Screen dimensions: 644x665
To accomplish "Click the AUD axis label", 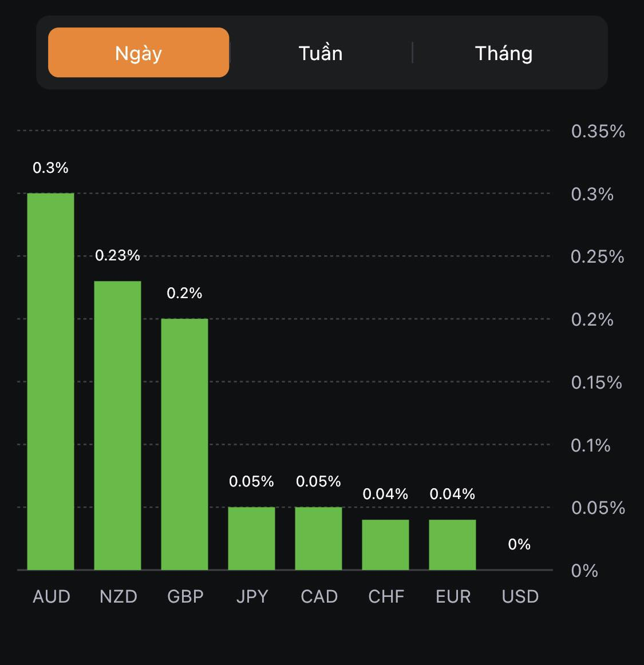I will pyautogui.click(x=52, y=596).
